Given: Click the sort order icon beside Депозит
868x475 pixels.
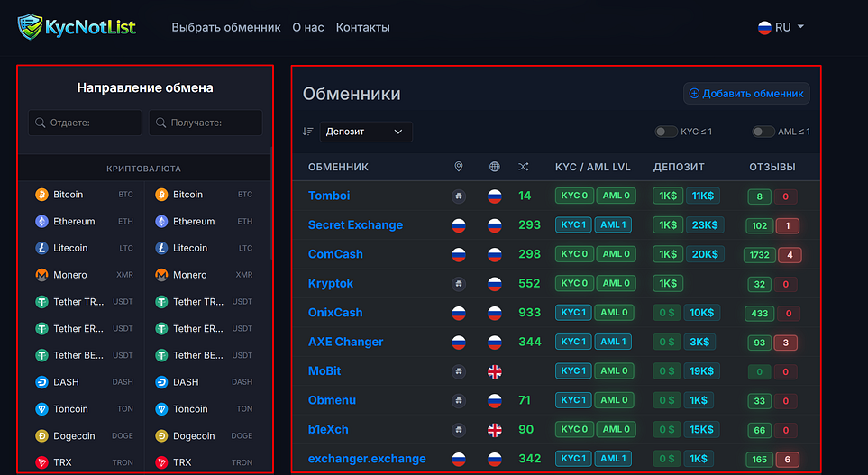Looking at the screenshot, I should coord(307,132).
